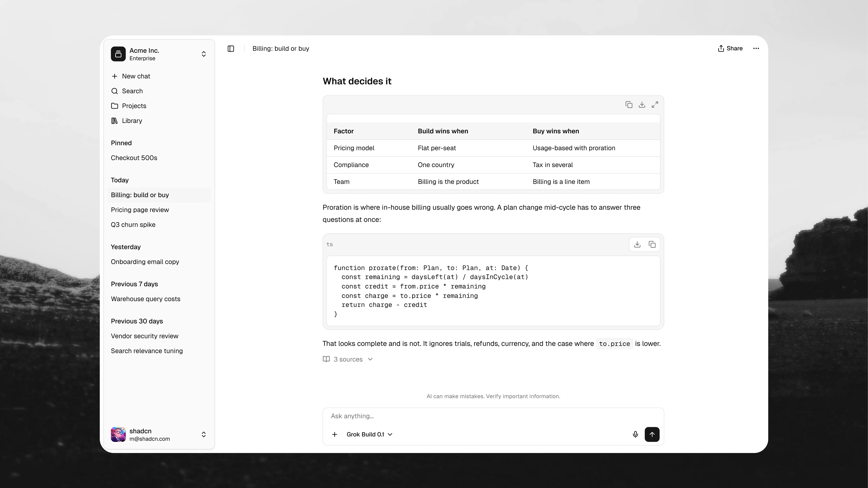Copy the ts code snippet
The width and height of the screenshot is (868, 488).
[x=652, y=245]
